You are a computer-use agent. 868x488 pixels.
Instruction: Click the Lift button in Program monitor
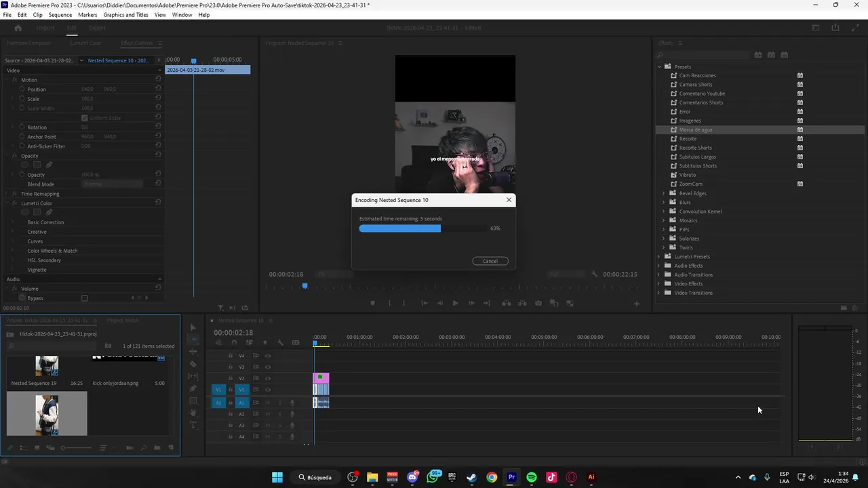505,303
